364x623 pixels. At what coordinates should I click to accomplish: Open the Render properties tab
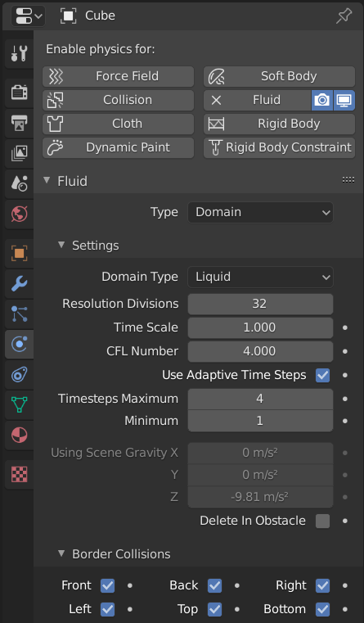[19, 93]
